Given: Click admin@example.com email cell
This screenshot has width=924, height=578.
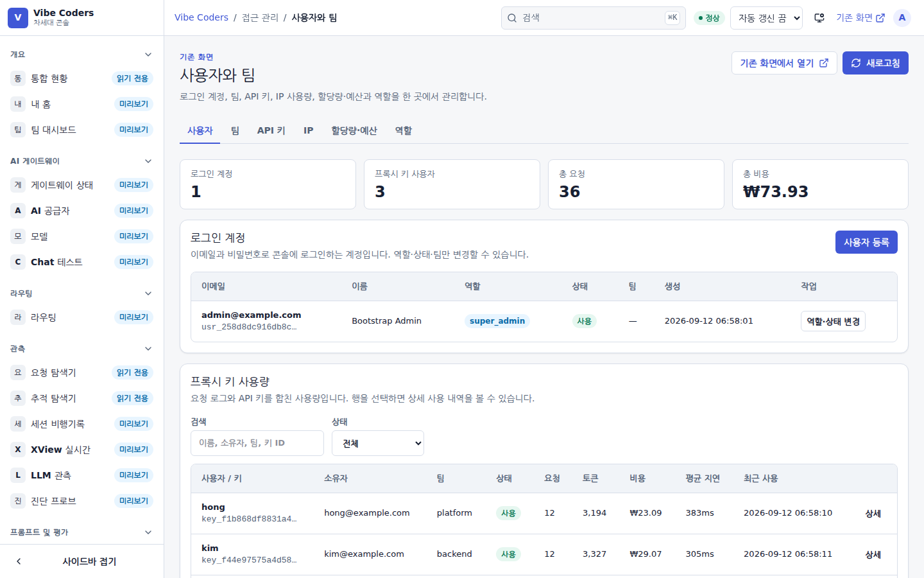Looking at the screenshot, I should pos(251,315).
